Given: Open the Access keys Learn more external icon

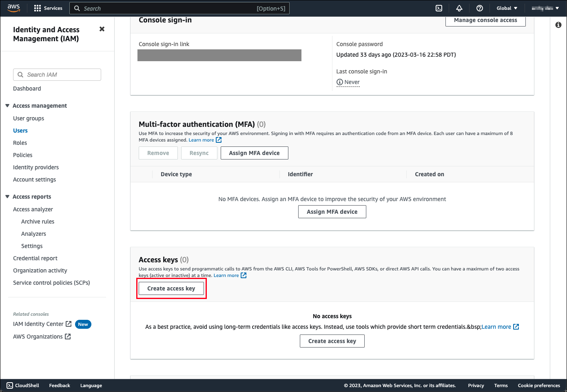Looking at the screenshot, I should coord(244,275).
